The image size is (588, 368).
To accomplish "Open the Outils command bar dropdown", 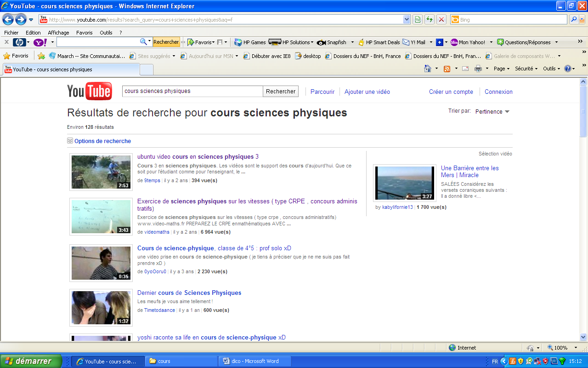I will coord(552,69).
